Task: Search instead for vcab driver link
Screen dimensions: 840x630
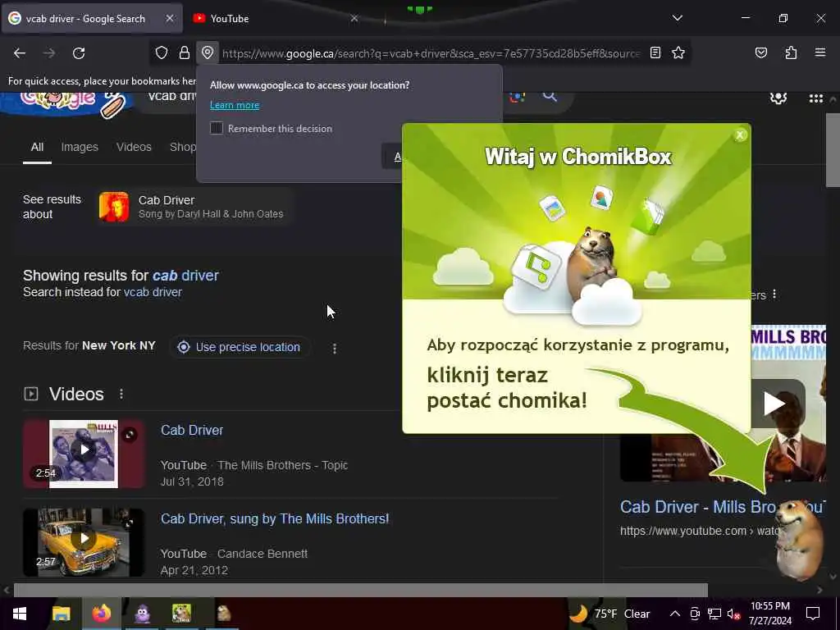Action: (x=153, y=292)
